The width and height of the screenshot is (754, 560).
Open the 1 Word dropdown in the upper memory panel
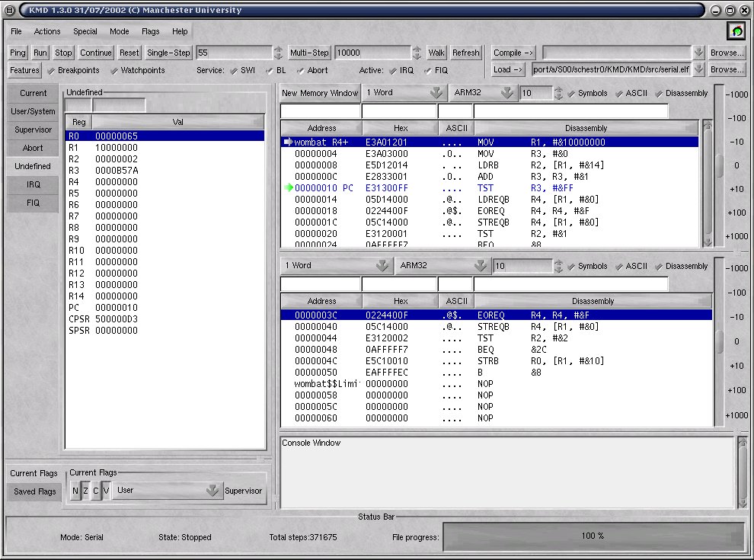tap(404, 93)
